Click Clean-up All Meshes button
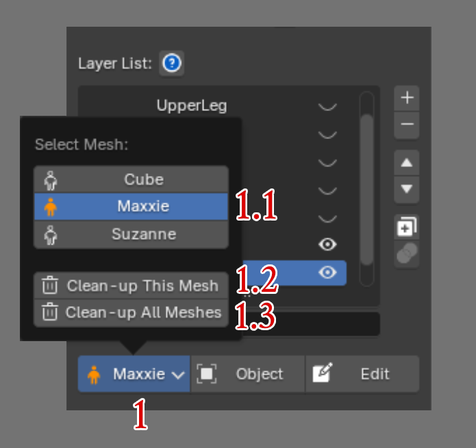The width and height of the screenshot is (476, 448). click(131, 313)
